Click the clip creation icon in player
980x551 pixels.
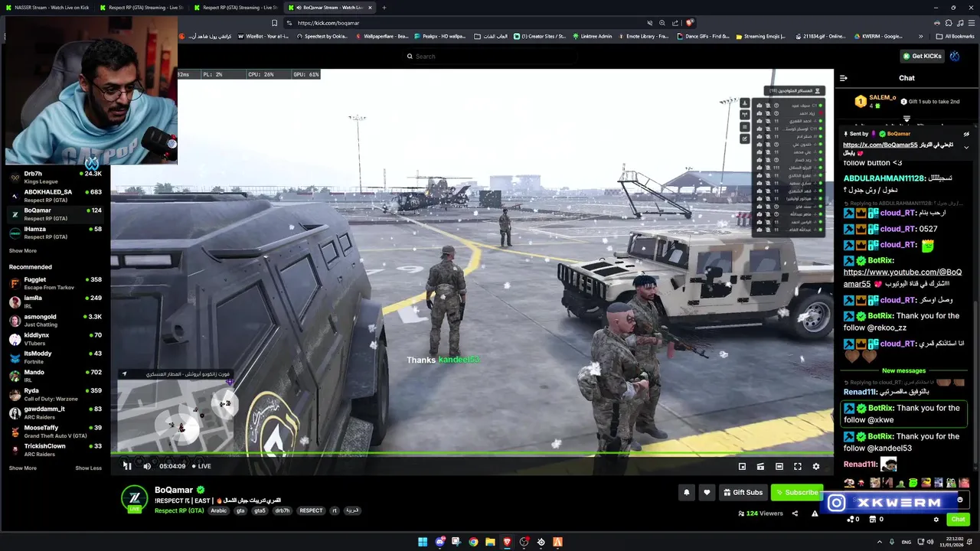[x=760, y=466]
